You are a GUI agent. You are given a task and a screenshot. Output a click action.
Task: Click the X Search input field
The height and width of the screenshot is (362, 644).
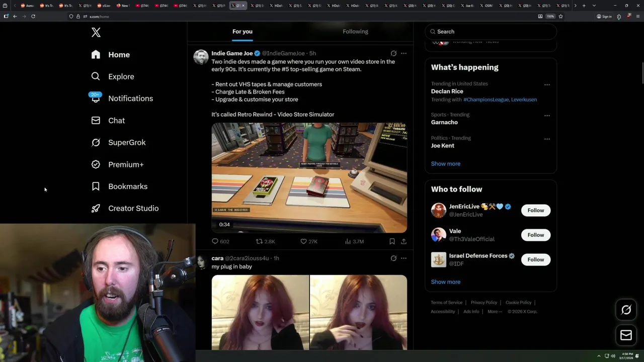491,32
